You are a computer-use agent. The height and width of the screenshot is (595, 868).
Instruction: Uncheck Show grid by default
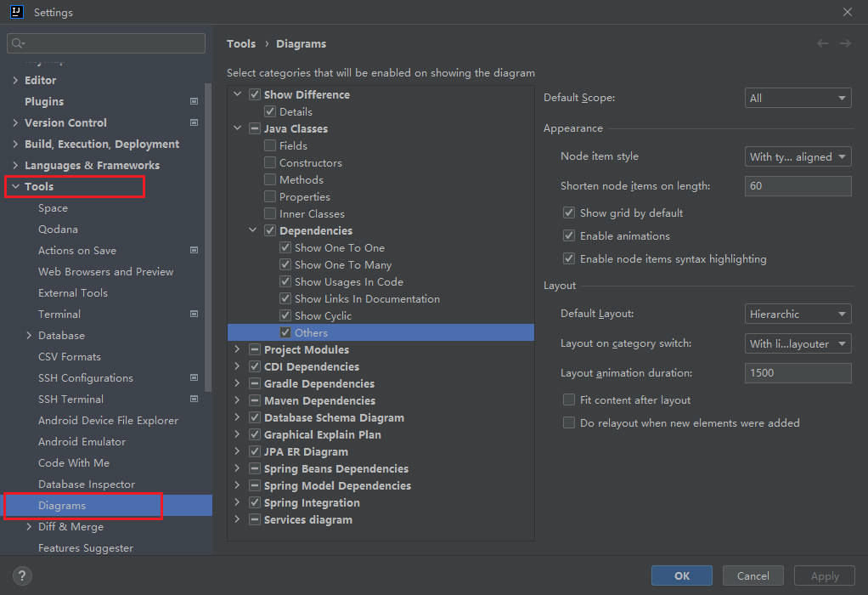[x=569, y=212]
